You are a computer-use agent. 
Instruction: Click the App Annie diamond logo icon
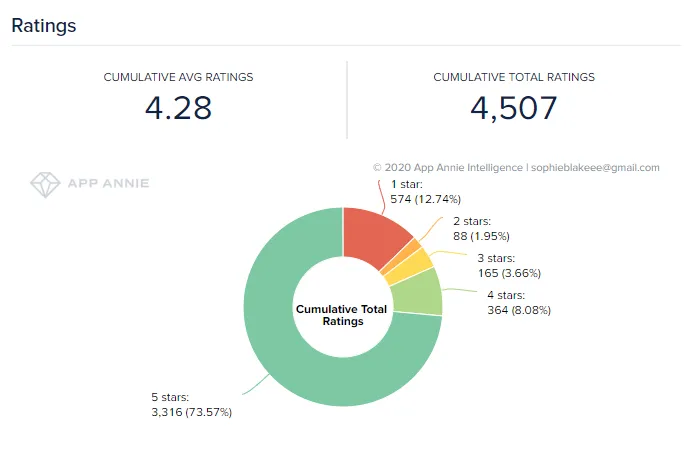click(x=45, y=184)
